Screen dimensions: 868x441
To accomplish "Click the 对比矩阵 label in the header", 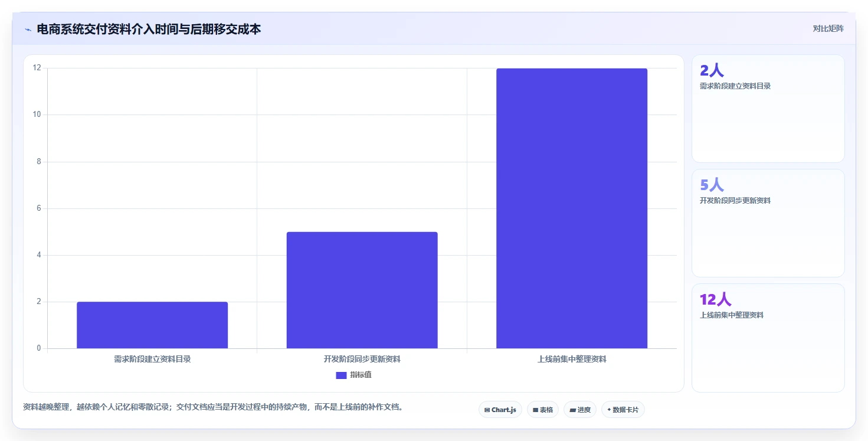I will (x=828, y=28).
